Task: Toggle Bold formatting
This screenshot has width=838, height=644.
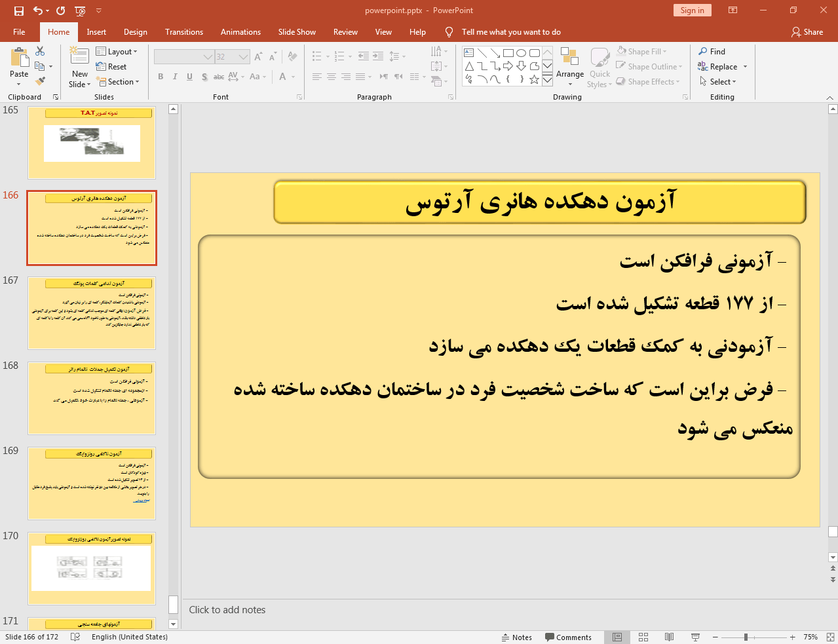Action: (x=161, y=77)
